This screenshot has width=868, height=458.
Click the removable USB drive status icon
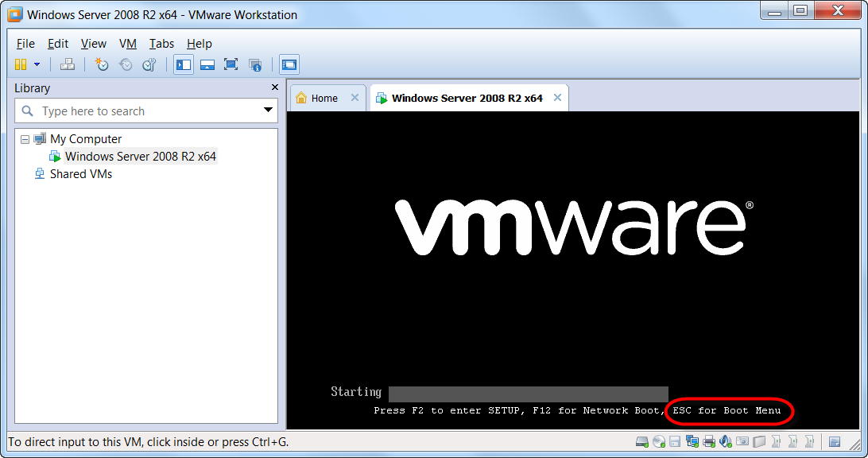coord(759,441)
